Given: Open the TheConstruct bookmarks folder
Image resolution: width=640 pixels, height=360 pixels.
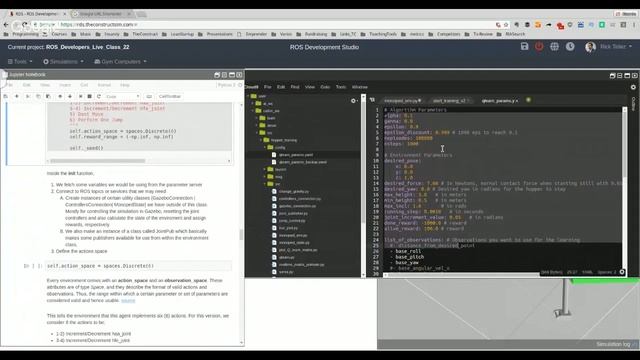Looking at the screenshot, I should click(x=141, y=34).
